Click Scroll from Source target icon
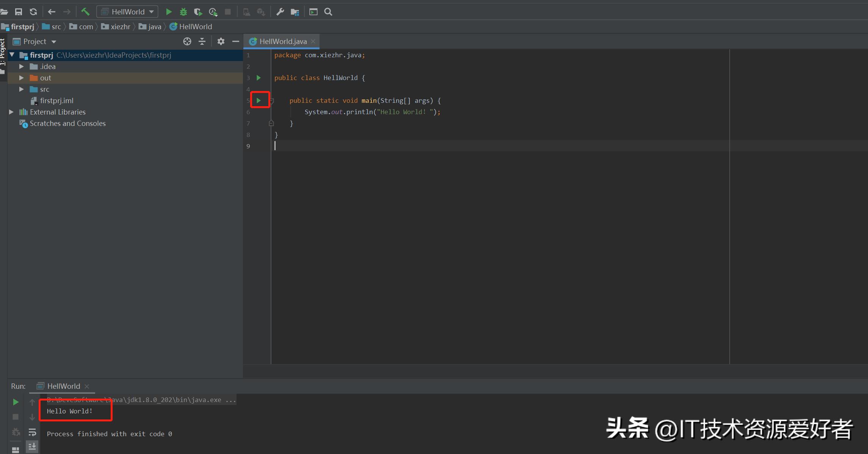 (x=187, y=41)
